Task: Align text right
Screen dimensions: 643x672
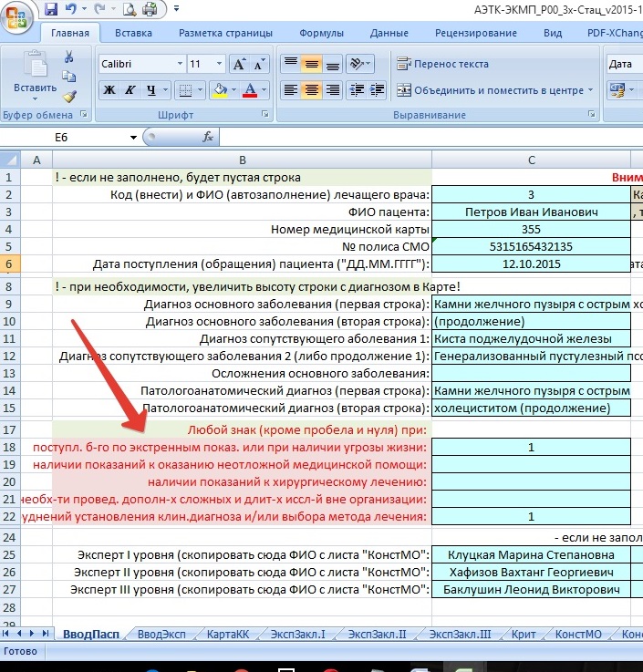Action: [x=332, y=90]
